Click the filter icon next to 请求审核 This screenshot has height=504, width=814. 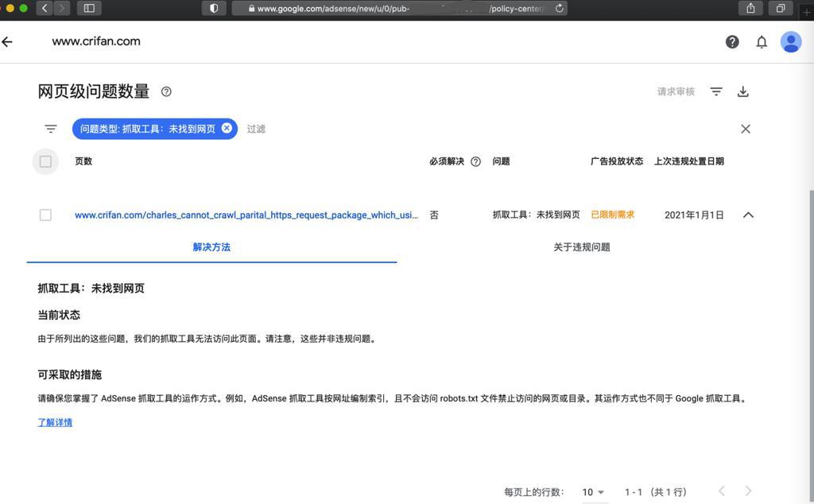716,92
